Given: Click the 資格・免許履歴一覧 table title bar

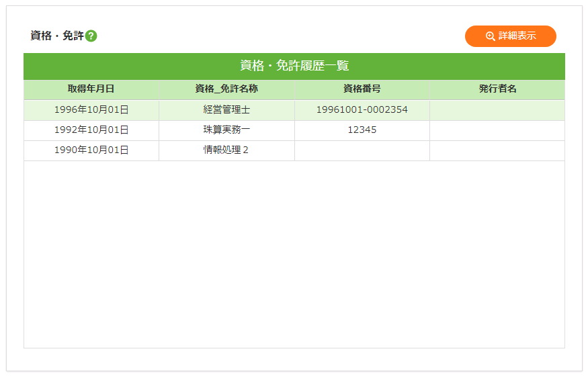Looking at the screenshot, I should coord(294,66).
